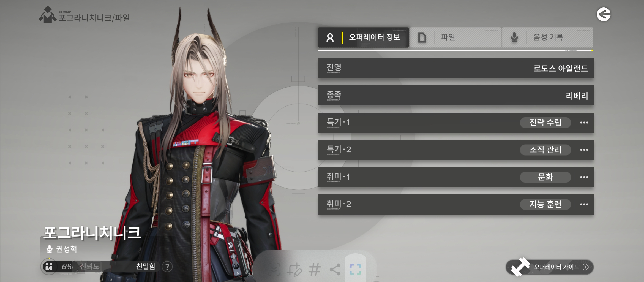Click the 전략 수립 tag
The height and width of the screenshot is (282, 644).
tap(545, 122)
